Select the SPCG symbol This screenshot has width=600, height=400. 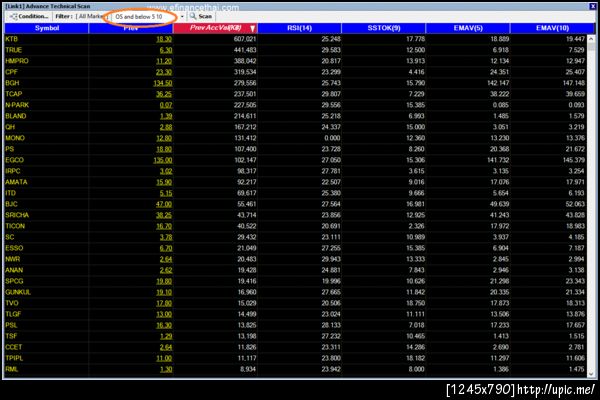(x=14, y=281)
